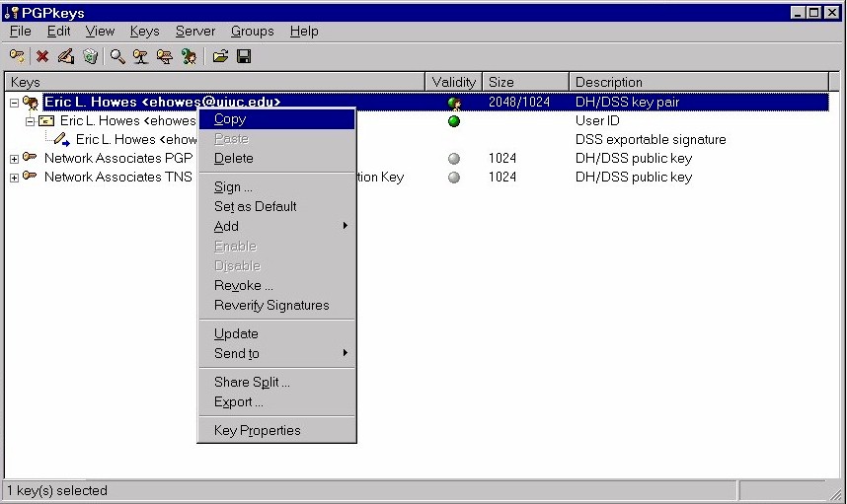
Task: Open the Help menu
Action: pyautogui.click(x=304, y=32)
